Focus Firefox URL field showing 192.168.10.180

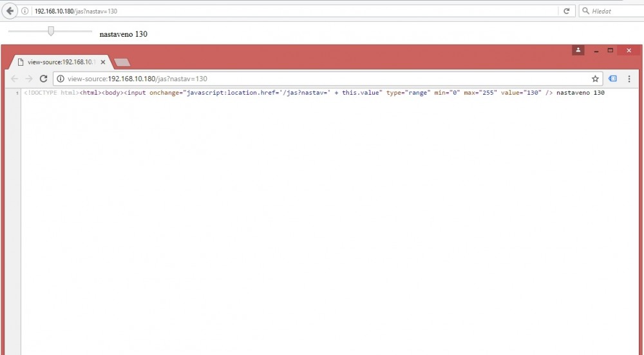tap(290, 12)
